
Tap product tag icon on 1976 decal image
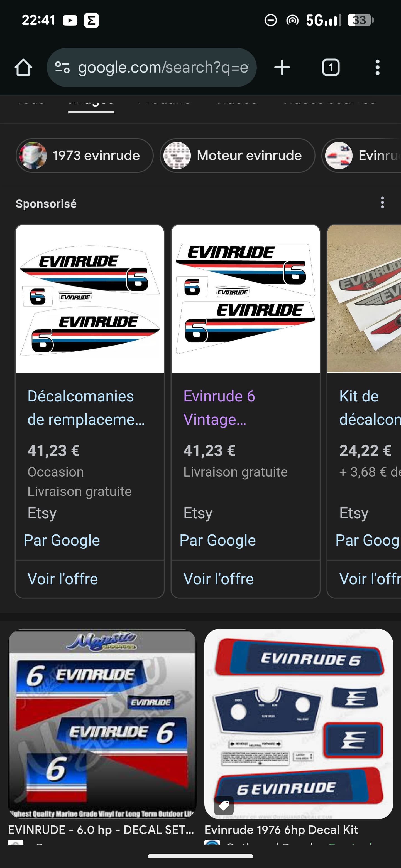(x=224, y=806)
